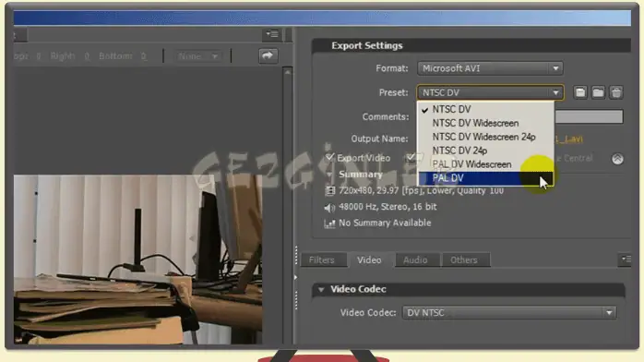Click the Comments input field
This screenshot has width=644, height=362.
click(589, 116)
